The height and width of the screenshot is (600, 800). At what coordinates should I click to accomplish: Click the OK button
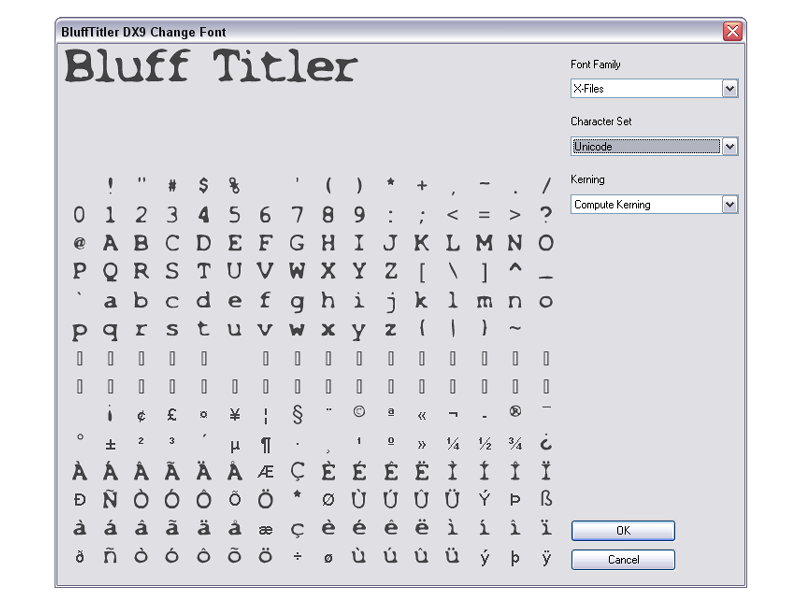click(623, 531)
